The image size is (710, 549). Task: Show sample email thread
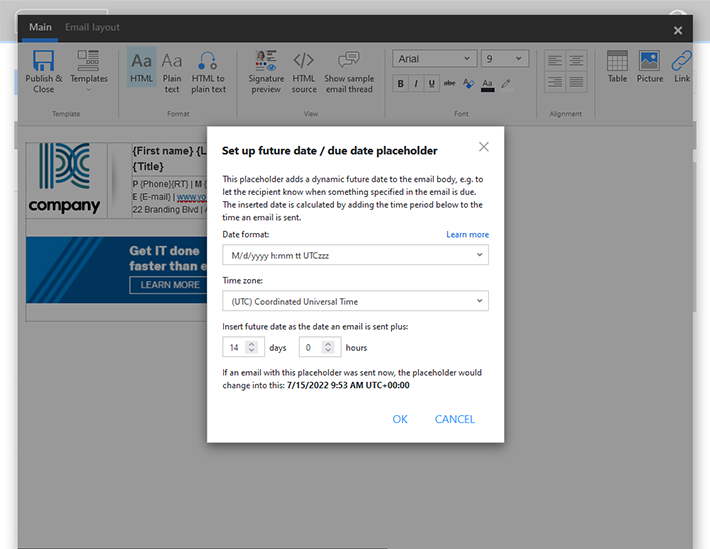tap(349, 72)
